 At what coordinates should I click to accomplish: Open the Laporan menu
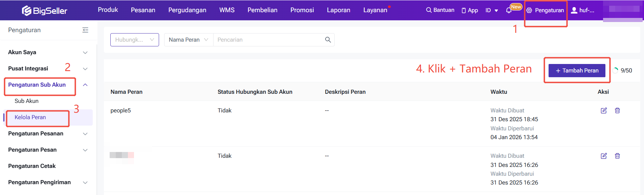338,10
